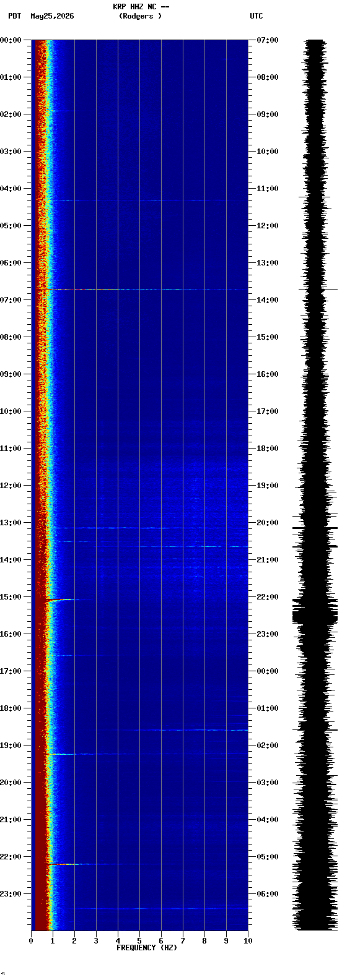Screen dimensions: 342x980
Task: Click the 'UTC' timezone label
Action: tap(256, 16)
